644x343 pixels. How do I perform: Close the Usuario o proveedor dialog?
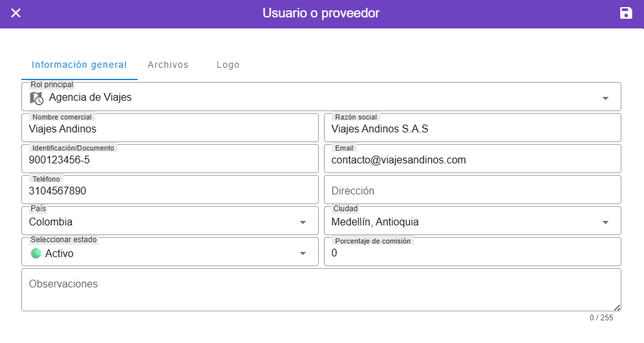(x=16, y=14)
